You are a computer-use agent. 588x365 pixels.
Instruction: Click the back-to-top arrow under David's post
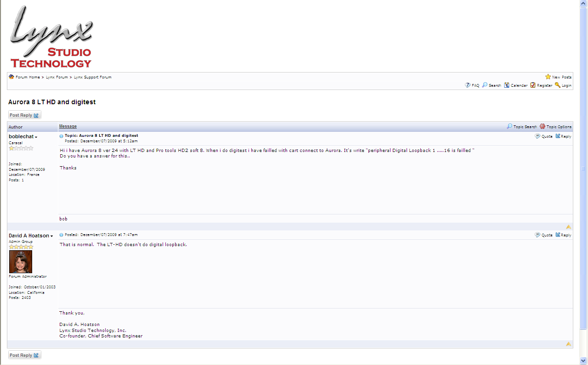(569, 344)
